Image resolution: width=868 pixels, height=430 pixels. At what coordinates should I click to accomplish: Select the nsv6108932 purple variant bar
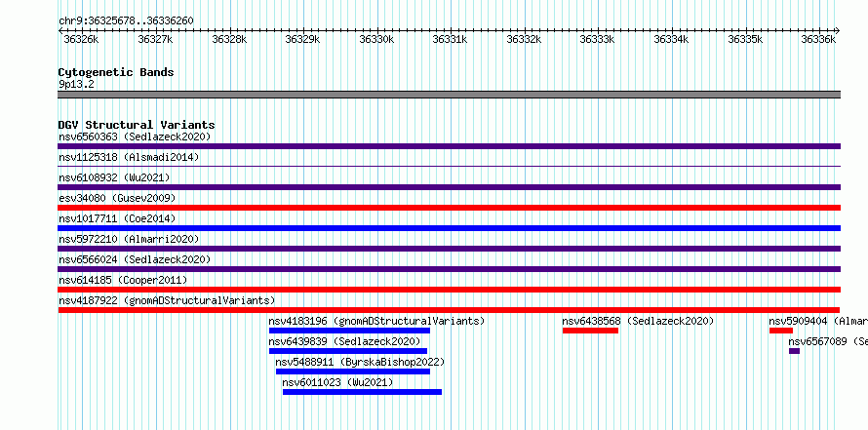point(449,187)
